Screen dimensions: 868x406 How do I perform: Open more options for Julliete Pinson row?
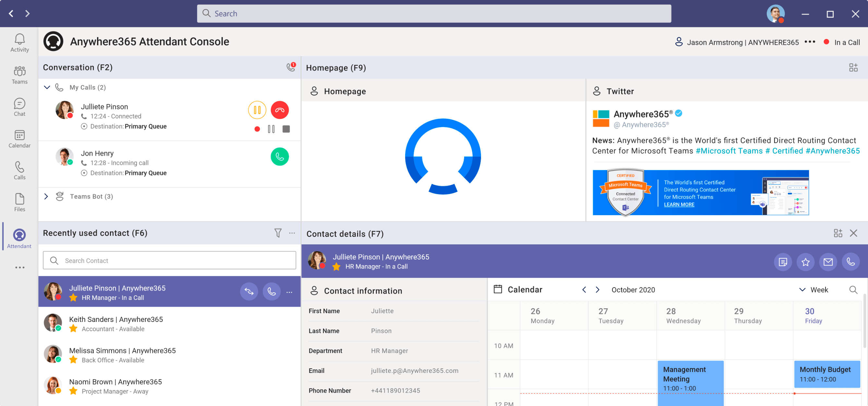point(289,292)
